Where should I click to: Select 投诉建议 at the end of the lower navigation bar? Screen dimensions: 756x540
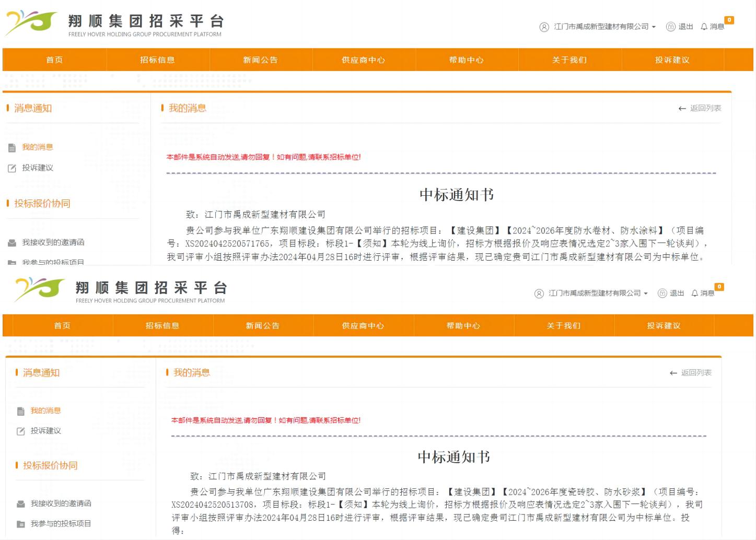[664, 326]
